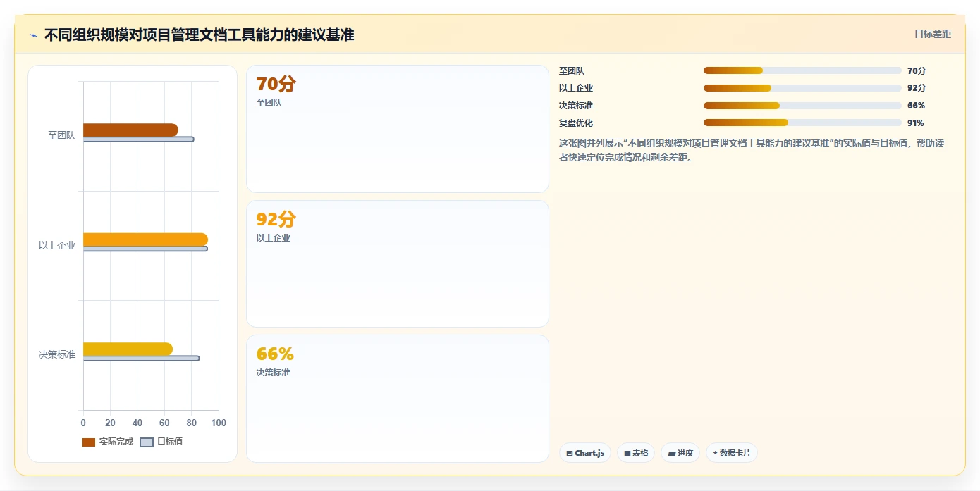The width and height of the screenshot is (980, 491).
Task: Click the panel title 不同组织规模…建议基准
Action: (x=200, y=35)
